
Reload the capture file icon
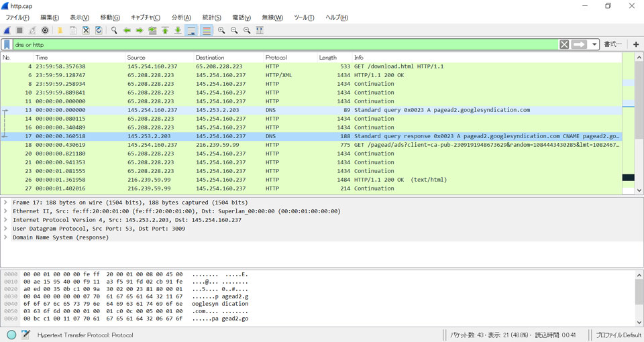coord(99,30)
